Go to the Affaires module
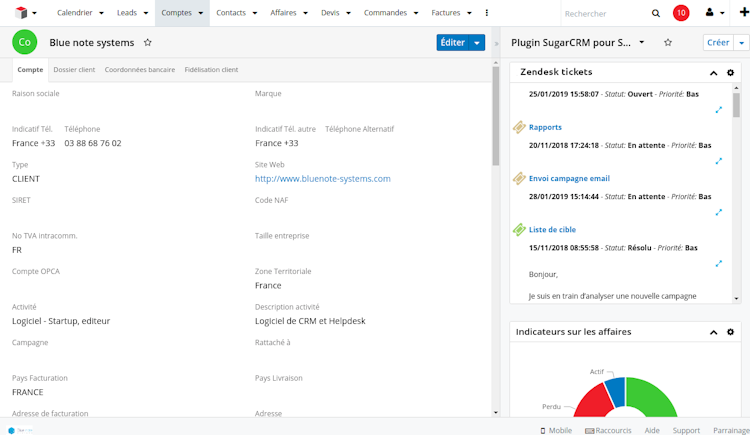The width and height of the screenshot is (750, 435). click(x=283, y=13)
